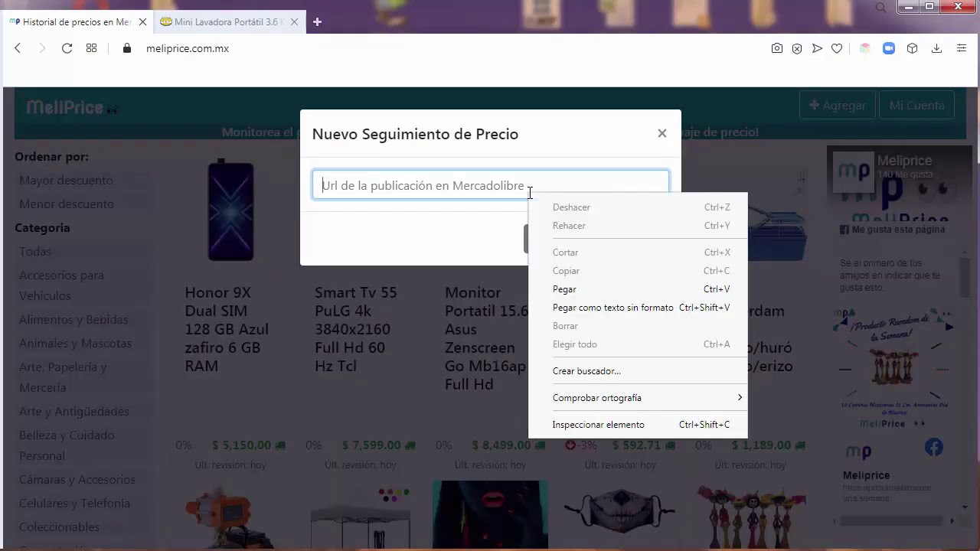
Task: Open the Honor 9X Dual SIM product title
Action: tap(227, 329)
